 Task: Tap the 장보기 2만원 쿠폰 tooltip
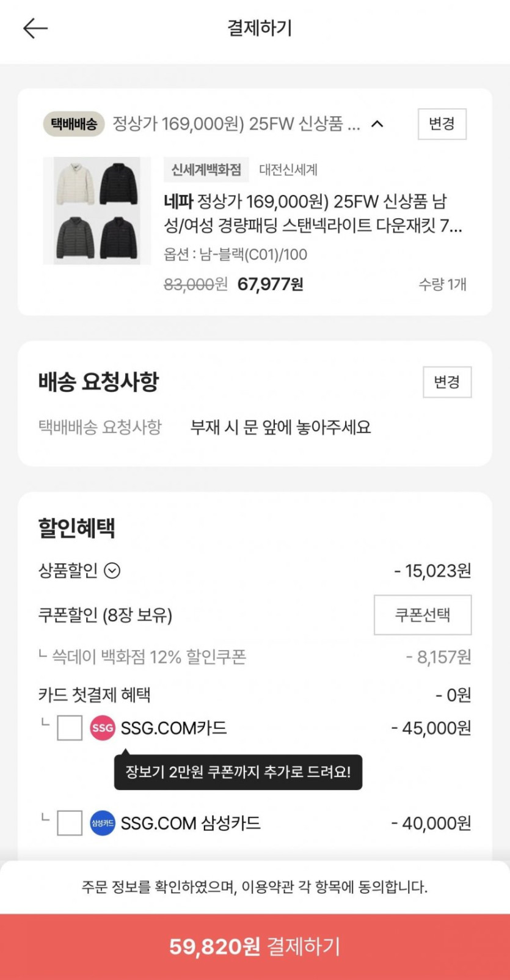pos(238,772)
